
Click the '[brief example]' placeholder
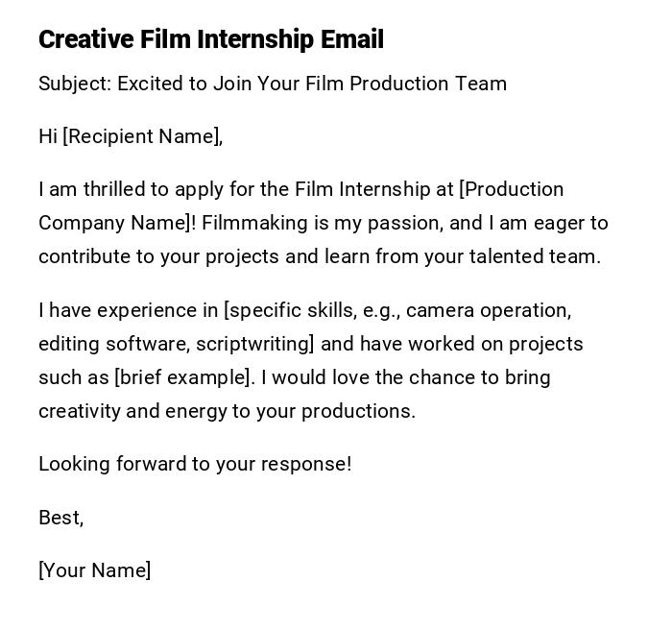(184, 377)
